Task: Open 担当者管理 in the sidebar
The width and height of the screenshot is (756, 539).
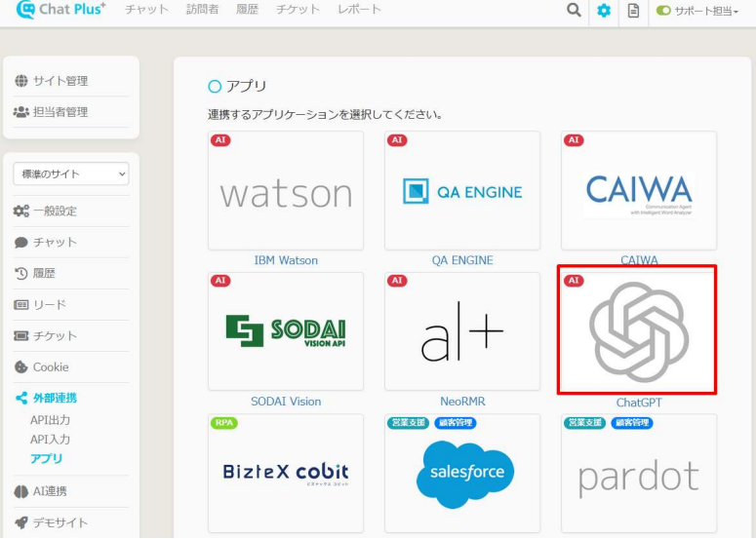Action: (60, 112)
